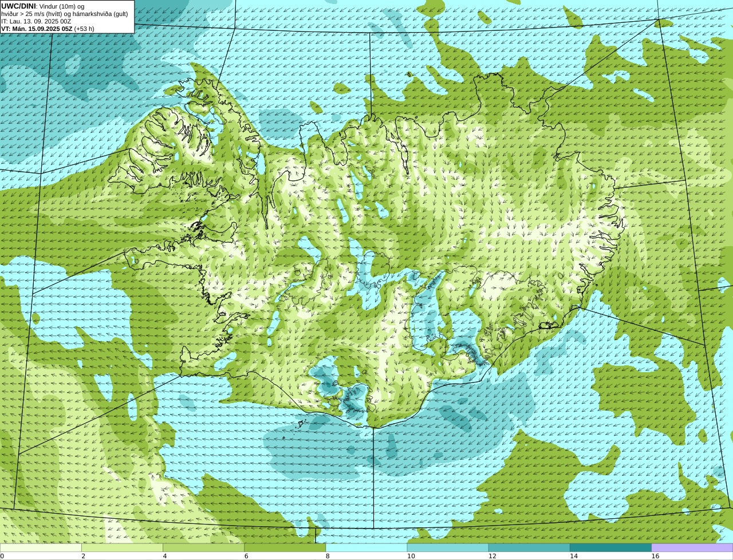The height and width of the screenshot is (560, 733).
Task: Click the '6' label on the color scale
Action: 246,556
